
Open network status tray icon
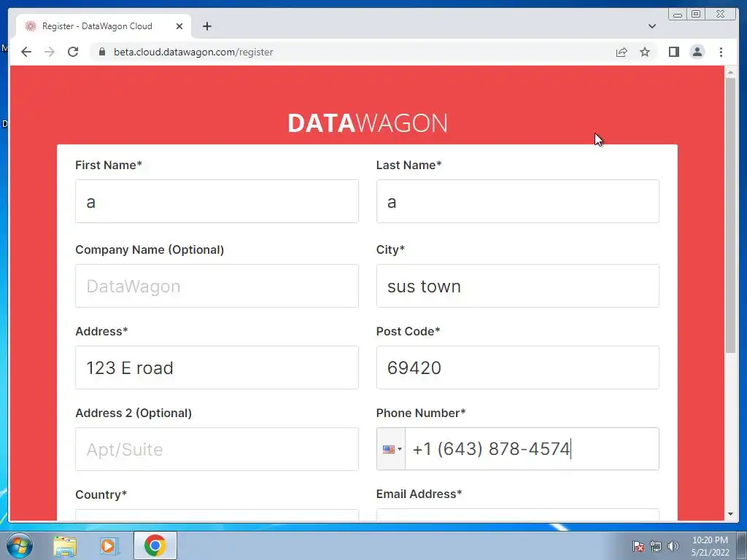pos(656,546)
